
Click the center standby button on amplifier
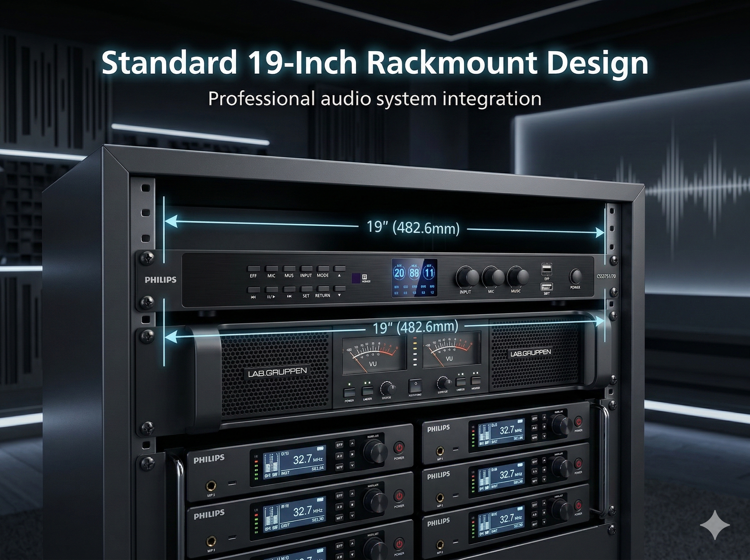(416, 386)
